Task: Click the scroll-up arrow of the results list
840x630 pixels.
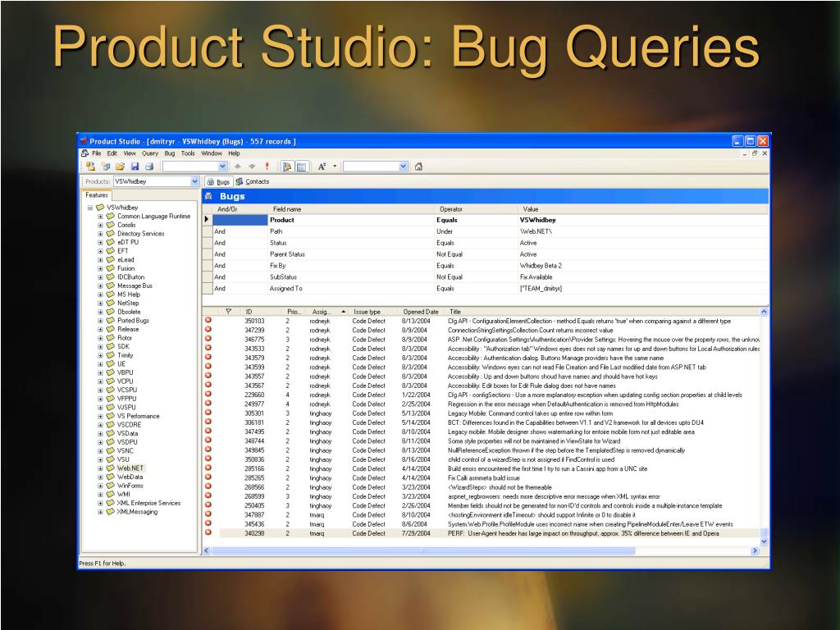Action: tap(764, 311)
